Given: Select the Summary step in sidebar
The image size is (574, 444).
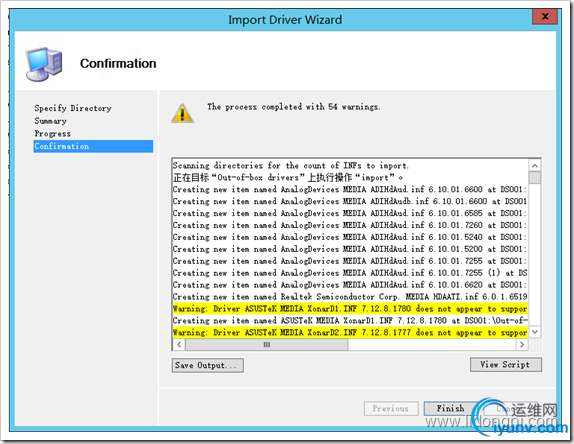Looking at the screenshot, I should [51, 121].
